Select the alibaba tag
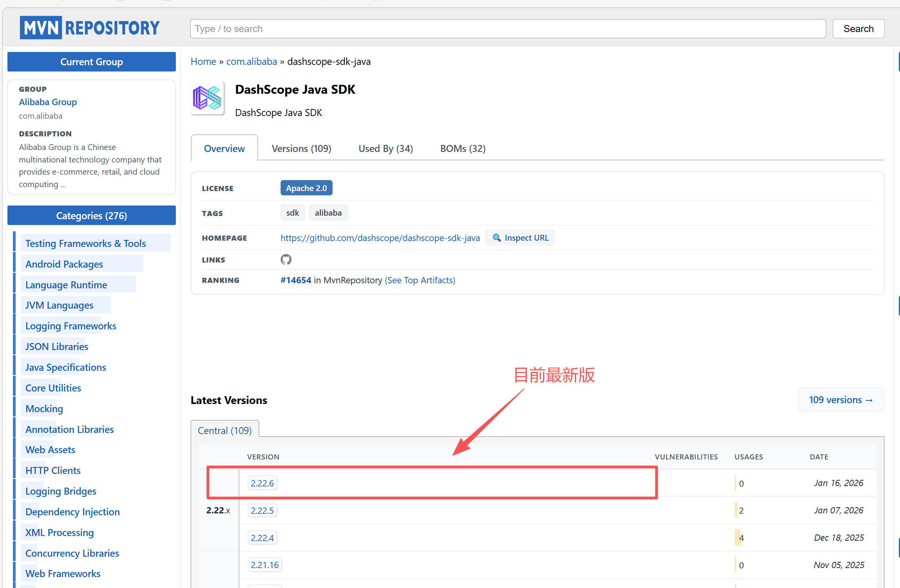The height and width of the screenshot is (588, 900). pyautogui.click(x=328, y=213)
